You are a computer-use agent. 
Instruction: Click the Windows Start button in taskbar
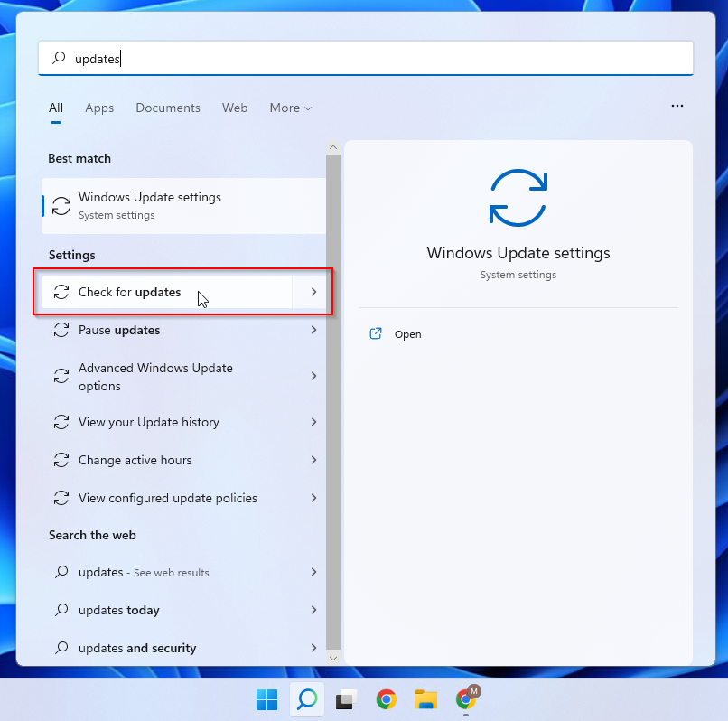pyautogui.click(x=267, y=699)
